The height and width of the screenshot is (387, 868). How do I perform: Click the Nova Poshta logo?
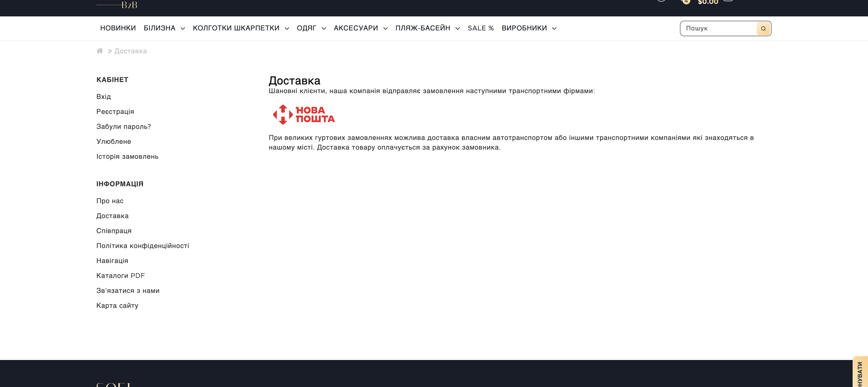(304, 115)
